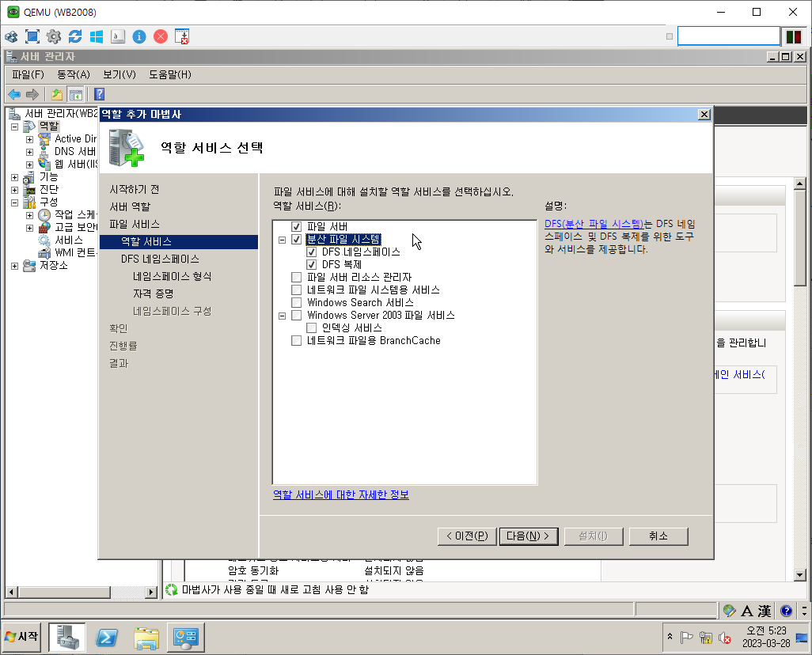This screenshot has height=655, width=812.
Task: Go to 파일 서비스 wizard step
Action: click(x=135, y=224)
